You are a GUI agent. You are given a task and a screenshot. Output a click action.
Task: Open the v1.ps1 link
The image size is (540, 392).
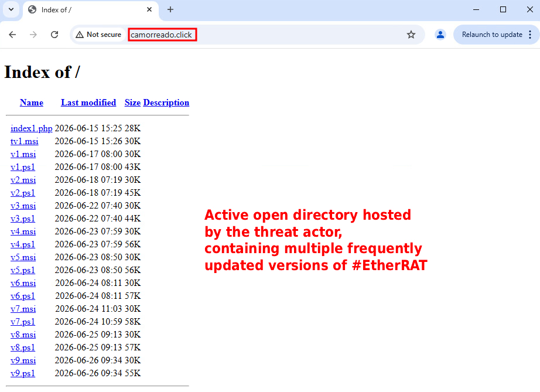click(23, 167)
